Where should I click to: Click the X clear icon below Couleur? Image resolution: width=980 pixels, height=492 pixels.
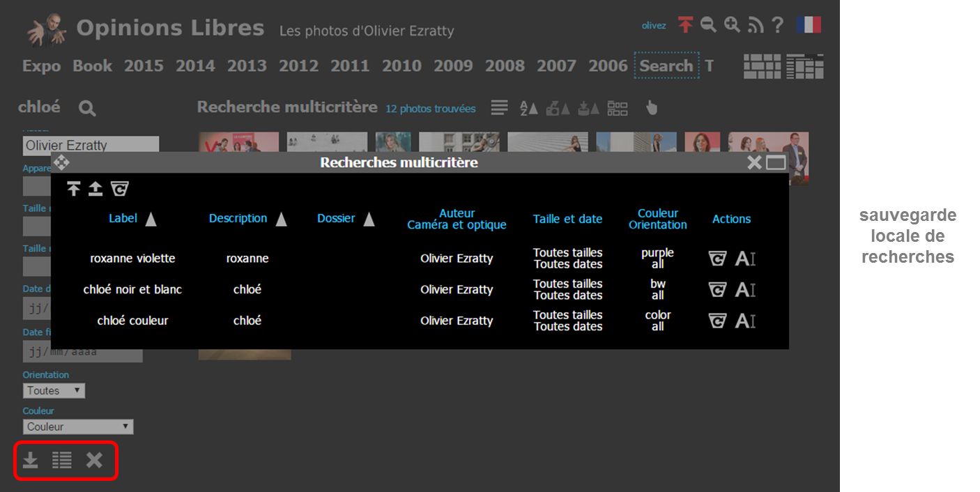coord(94,460)
